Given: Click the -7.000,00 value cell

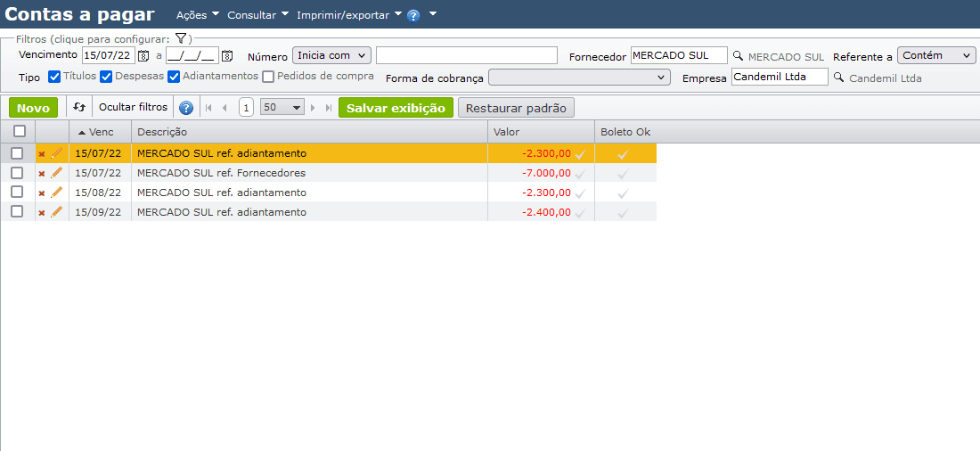Looking at the screenshot, I should pyautogui.click(x=545, y=173).
